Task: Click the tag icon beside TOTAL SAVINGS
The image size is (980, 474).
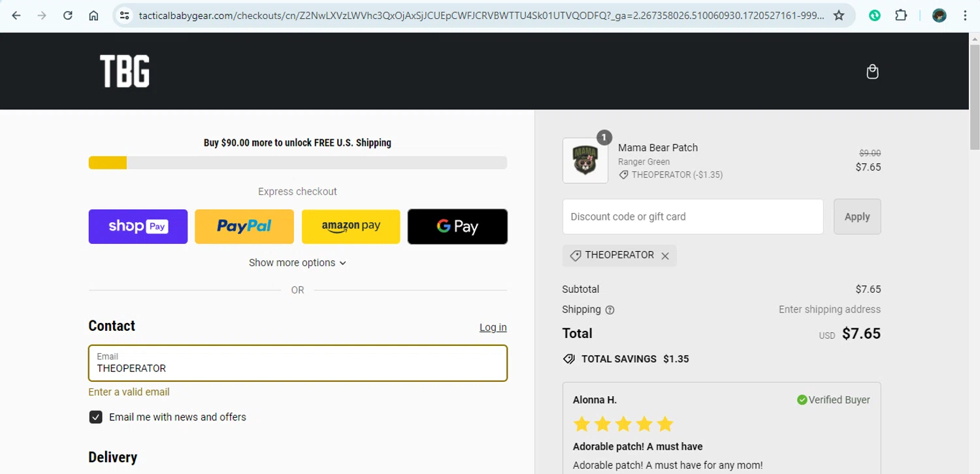Action: coord(569,359)
